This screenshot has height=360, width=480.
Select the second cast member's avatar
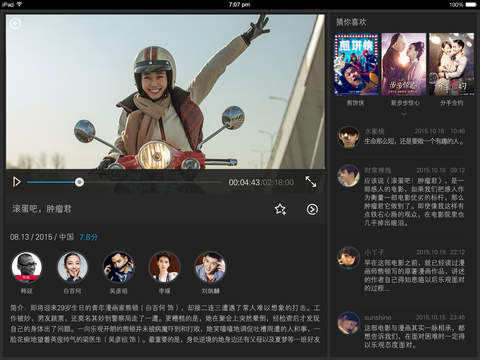point(72,267)
